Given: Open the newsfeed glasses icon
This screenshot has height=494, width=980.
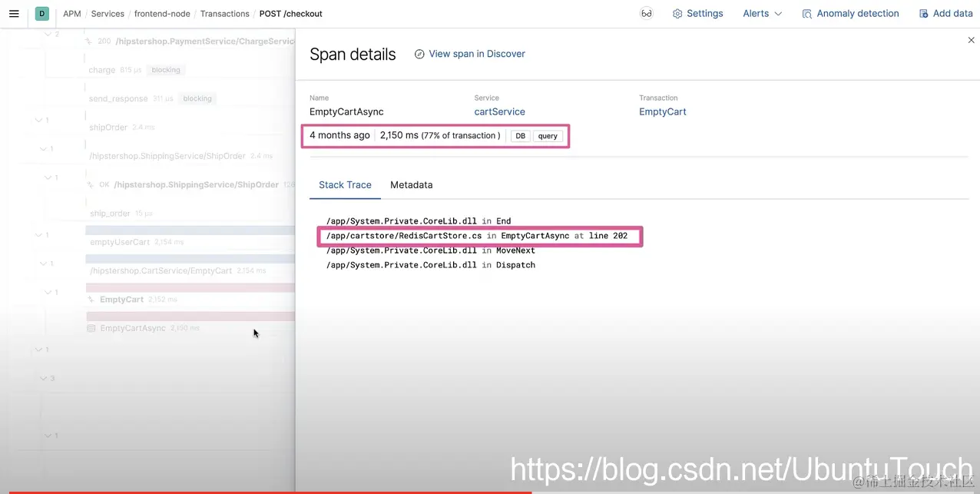Looking at the screenshot, I should click(647, 13).
